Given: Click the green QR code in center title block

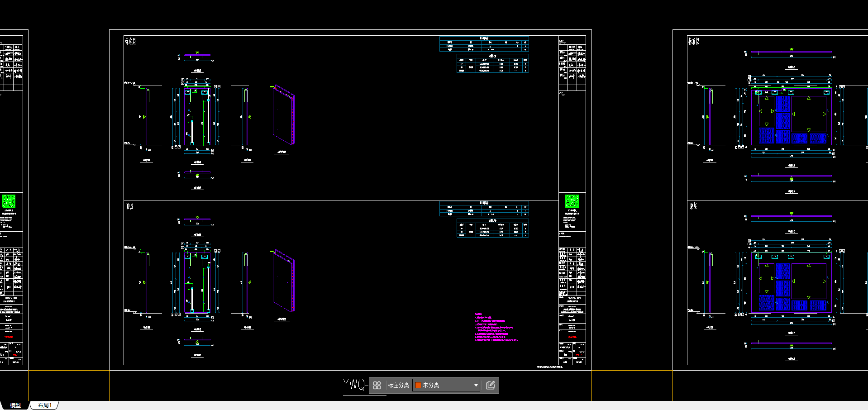Looking at the screenshot, I should click(572, 201).
